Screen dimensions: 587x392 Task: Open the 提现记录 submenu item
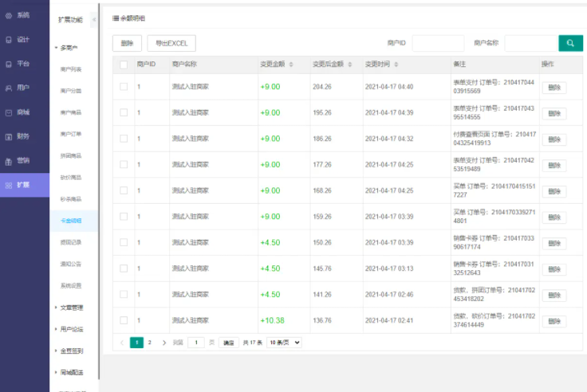point(71,242)
